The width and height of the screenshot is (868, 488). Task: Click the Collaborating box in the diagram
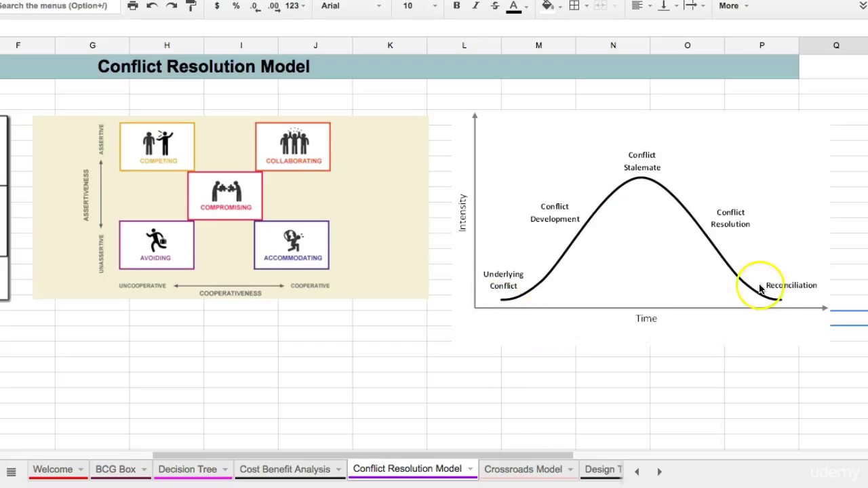tap(293, 146)
